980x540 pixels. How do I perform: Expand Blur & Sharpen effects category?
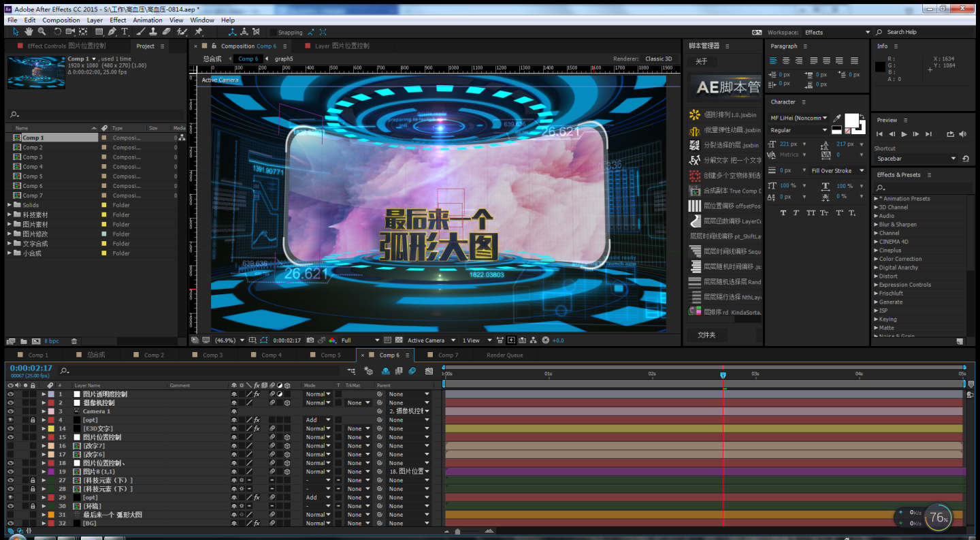click(x=877, y=224)
